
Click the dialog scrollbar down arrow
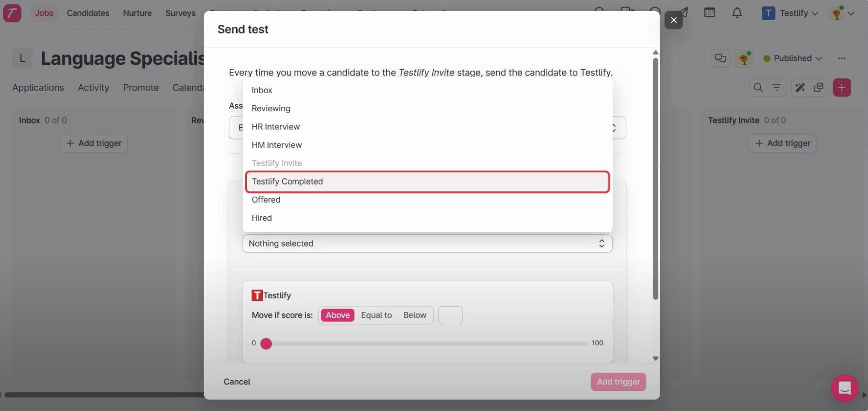[656, 358]
